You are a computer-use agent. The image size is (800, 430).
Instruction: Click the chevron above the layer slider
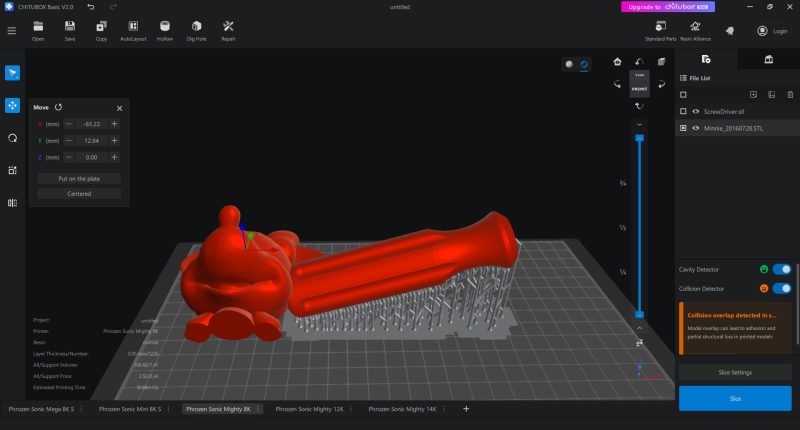[639, 124]
